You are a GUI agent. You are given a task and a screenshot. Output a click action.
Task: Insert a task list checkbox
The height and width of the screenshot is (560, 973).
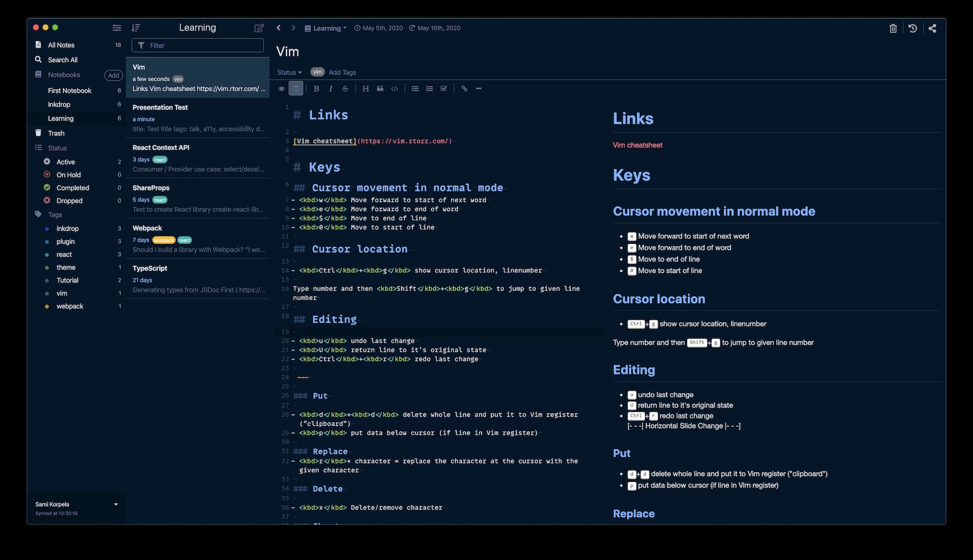444,89
